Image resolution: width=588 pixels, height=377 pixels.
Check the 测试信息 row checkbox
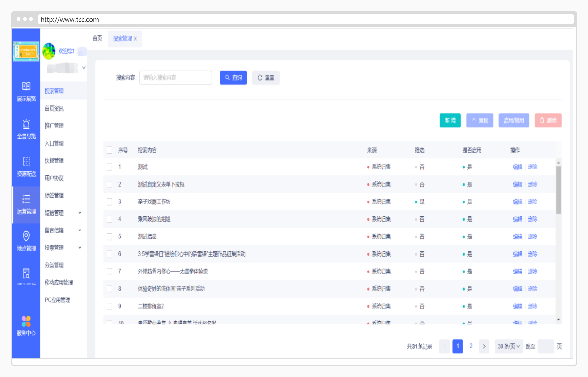[109, 236]
